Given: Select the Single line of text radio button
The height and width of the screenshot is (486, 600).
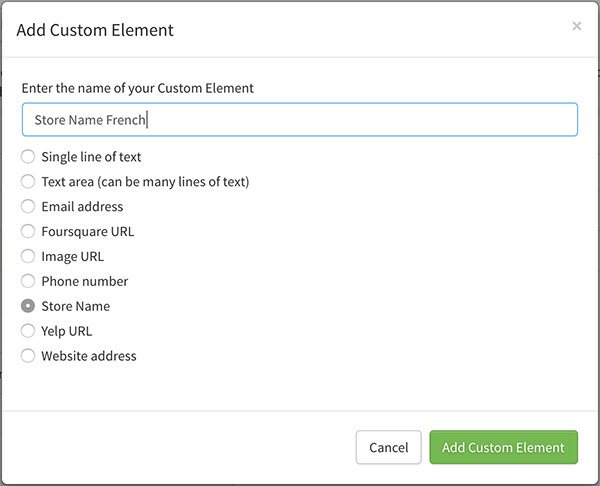Looking at the screenshot, I should click(x=28, y=157).
